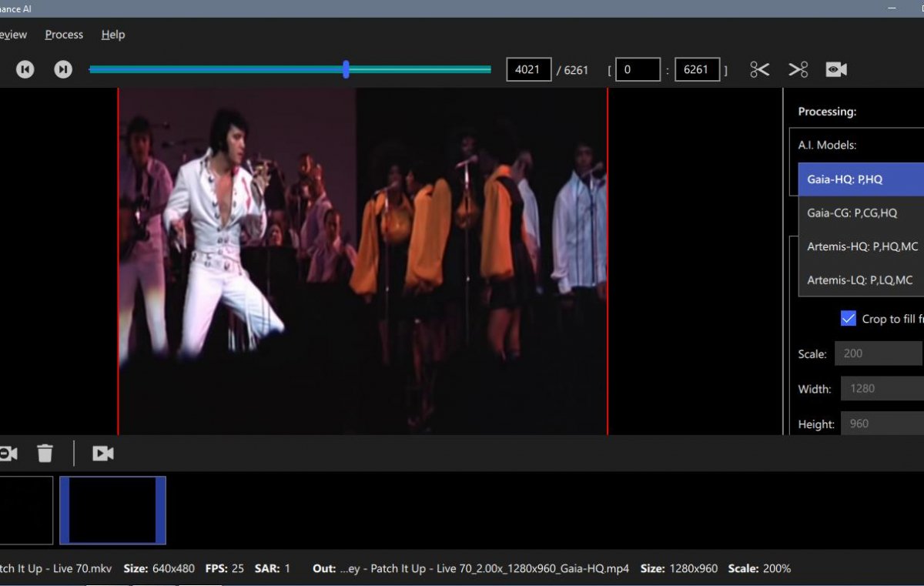Select the Gaia-HQ: P,HQ model
This screenshot has width=924, height=586.
[x=861, y=179]
